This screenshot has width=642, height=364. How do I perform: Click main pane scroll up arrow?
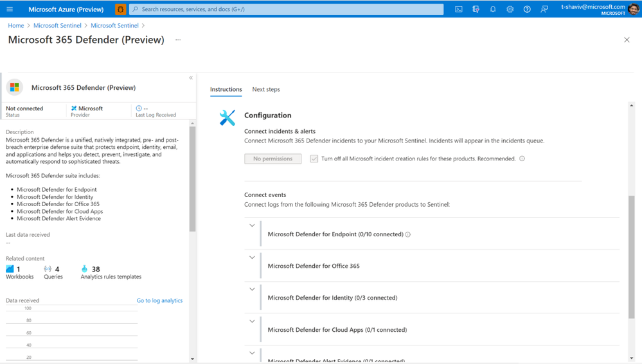(631, 105)
